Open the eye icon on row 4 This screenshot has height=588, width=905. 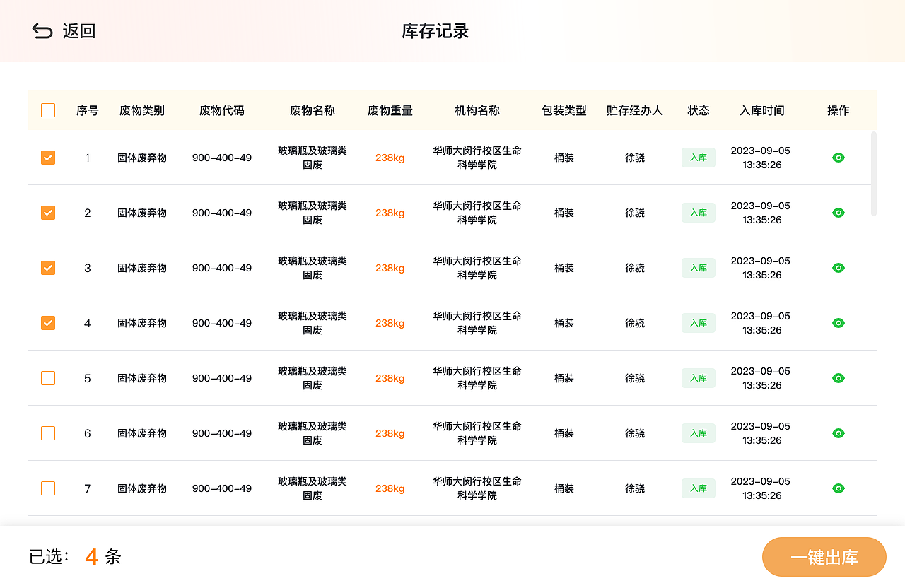point(838,323)
